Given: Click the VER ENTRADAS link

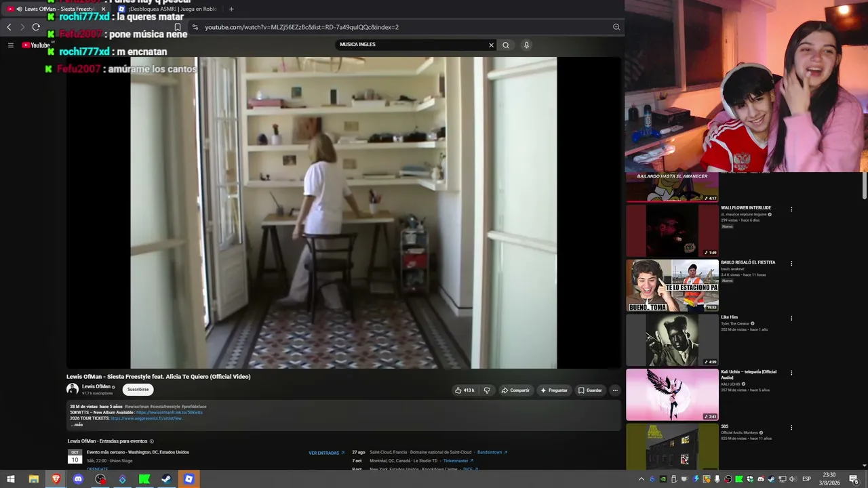Looking at the screenshot, I should point(326,453).
